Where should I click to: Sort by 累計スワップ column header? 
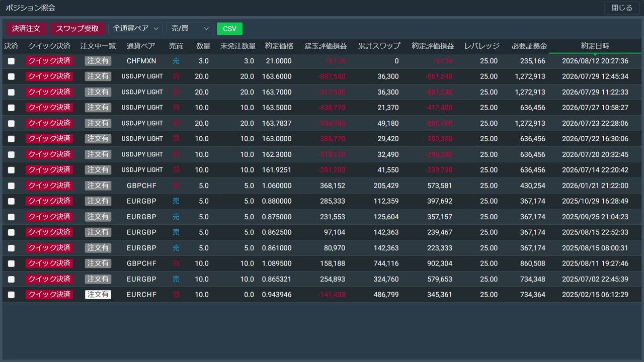click(379, 46)
